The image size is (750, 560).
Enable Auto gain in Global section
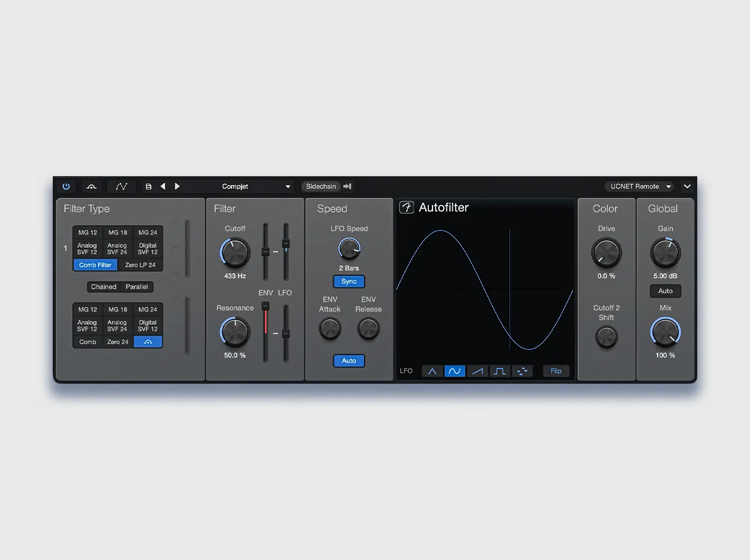[665, 291]
